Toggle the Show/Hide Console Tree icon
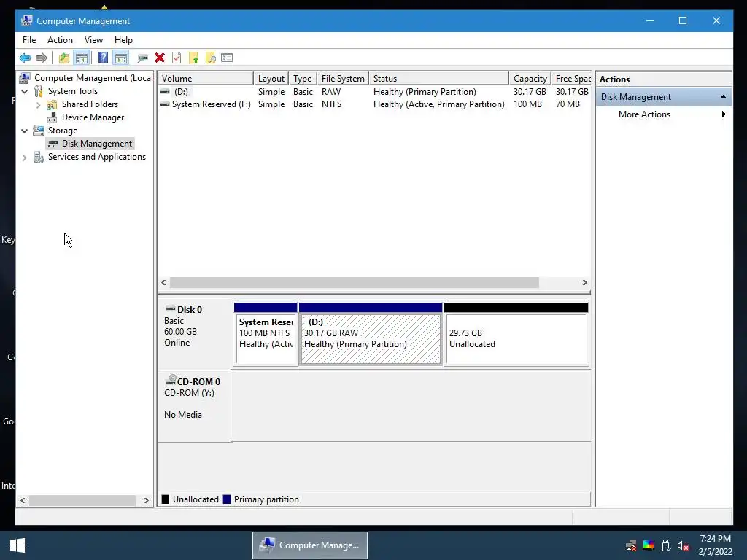The image size is (747, 560). [82, 58]
